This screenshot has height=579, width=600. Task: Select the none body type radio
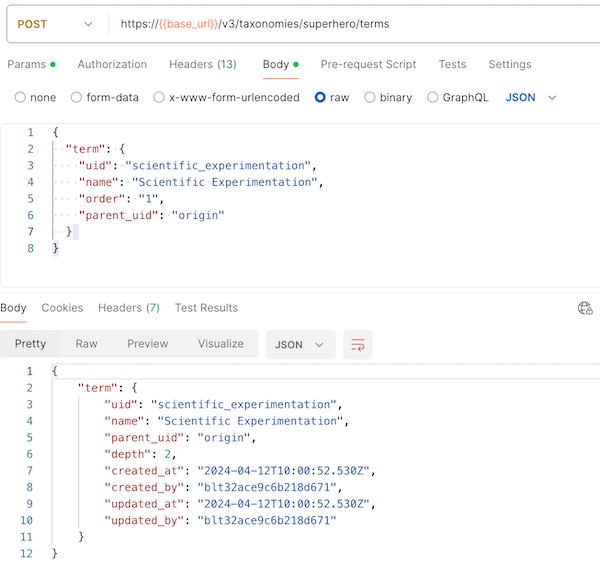coord(20,97)
